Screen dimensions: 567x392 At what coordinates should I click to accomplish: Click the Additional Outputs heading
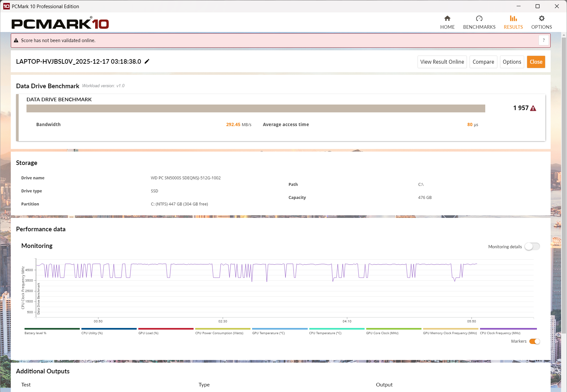pyautogui.click(x=43, y=371)
